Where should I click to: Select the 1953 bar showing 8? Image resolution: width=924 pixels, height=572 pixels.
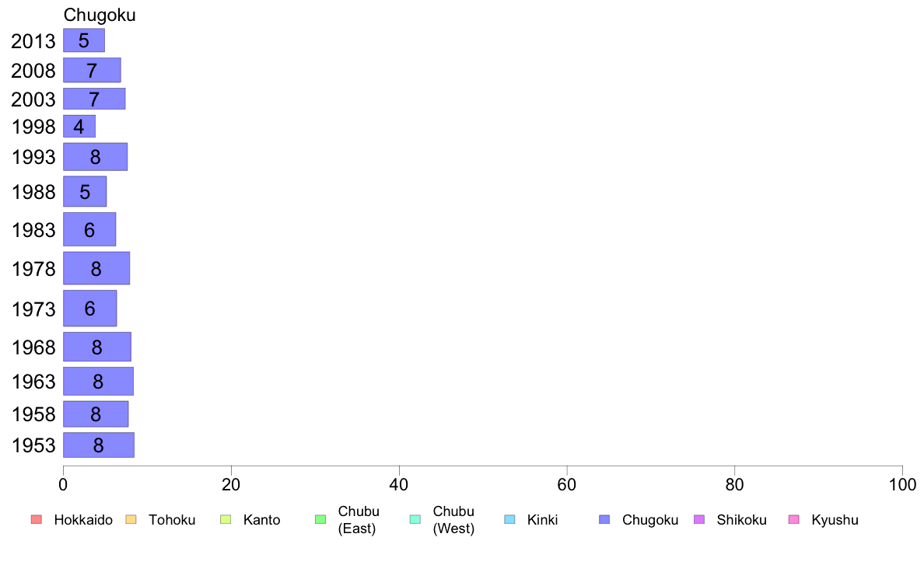tap(99, 445)
